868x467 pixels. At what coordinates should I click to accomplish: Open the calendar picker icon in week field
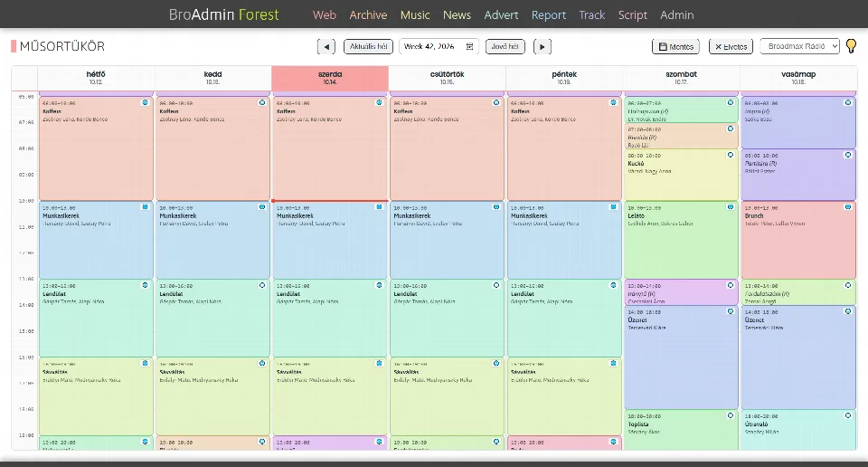coord(469,46)
